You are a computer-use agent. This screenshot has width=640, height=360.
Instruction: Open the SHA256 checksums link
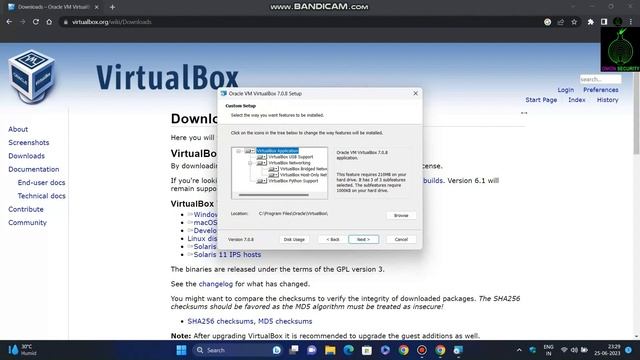coord(220,322)
